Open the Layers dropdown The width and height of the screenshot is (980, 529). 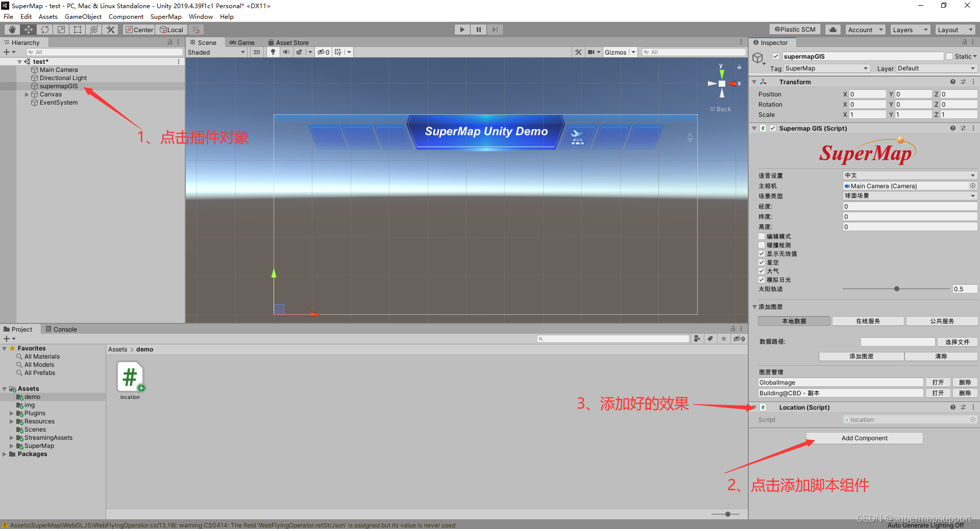click(910, 30)
